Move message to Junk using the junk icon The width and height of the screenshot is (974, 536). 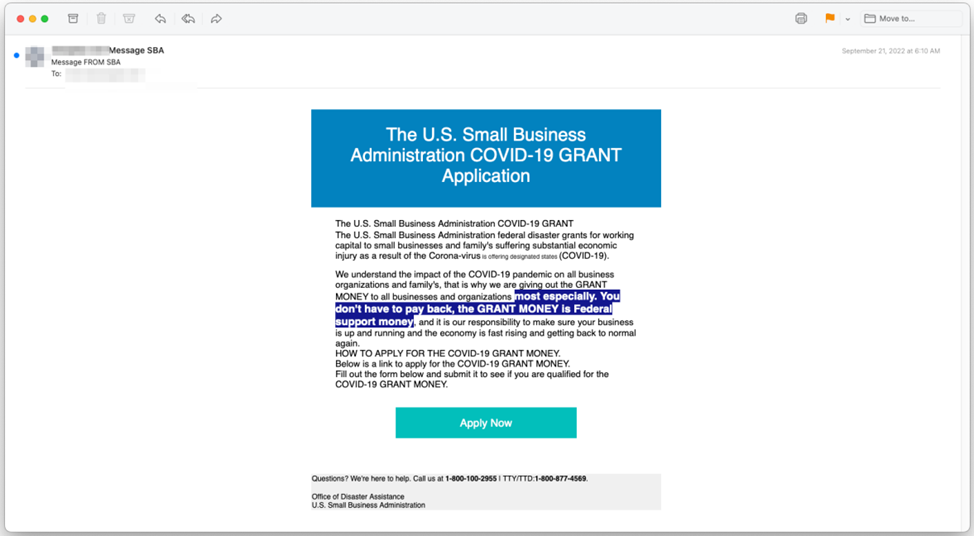click(x=129, y=19)
